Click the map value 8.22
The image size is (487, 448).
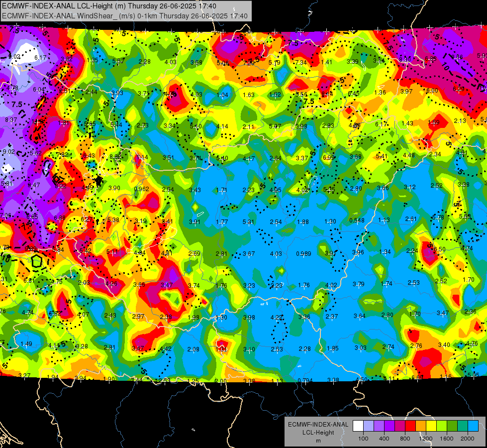(x=61, y=186)
